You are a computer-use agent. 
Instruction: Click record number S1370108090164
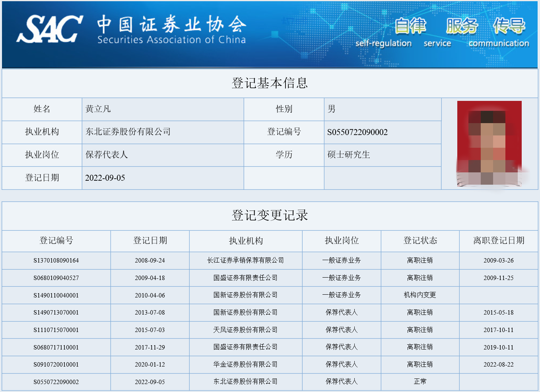56,261
